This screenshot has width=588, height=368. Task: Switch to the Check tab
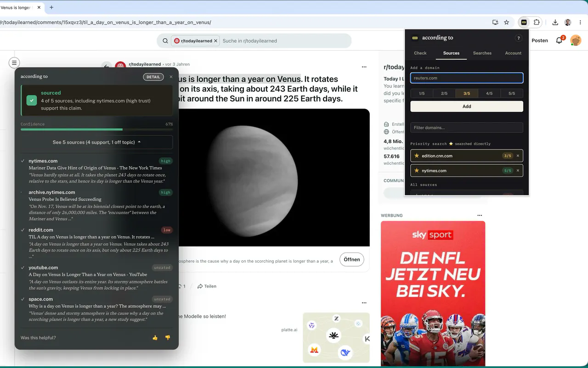(x=420, y=53)
